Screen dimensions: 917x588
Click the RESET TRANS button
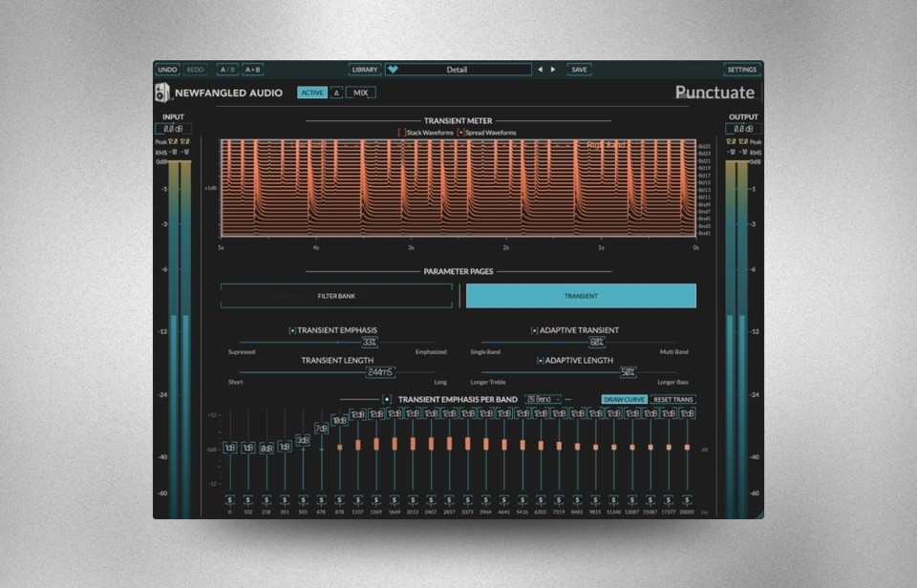(x=673, y=400)
